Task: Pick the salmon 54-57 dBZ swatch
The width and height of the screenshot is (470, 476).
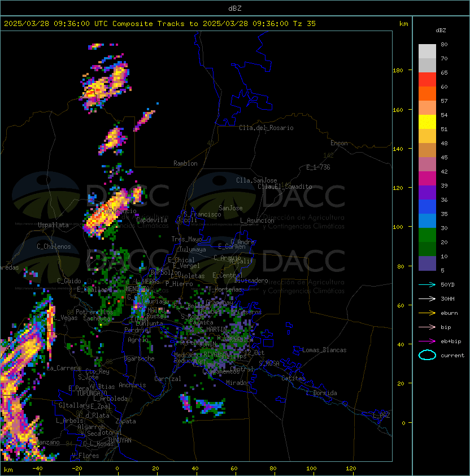Action: point(427,108)
